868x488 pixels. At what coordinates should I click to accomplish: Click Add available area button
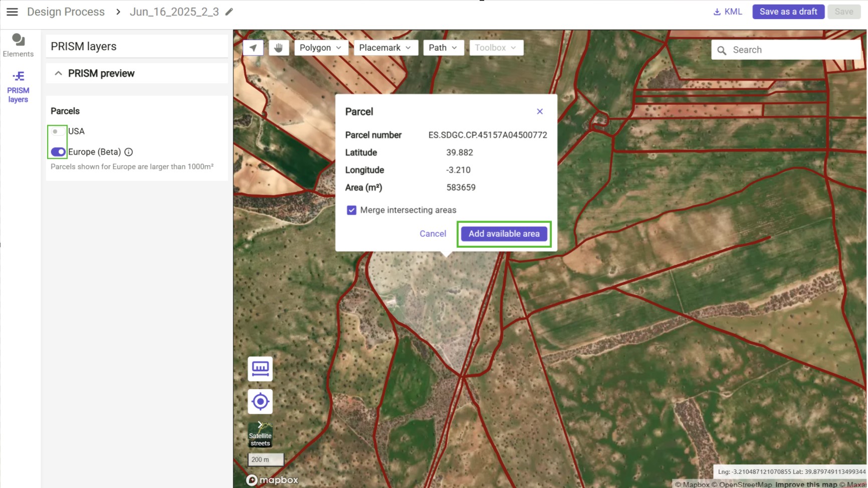click(504, 234)
